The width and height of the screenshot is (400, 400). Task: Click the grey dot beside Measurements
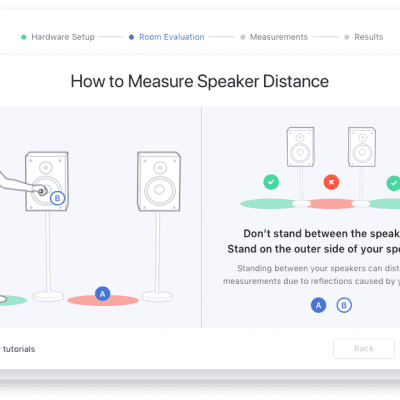point(243,37)
